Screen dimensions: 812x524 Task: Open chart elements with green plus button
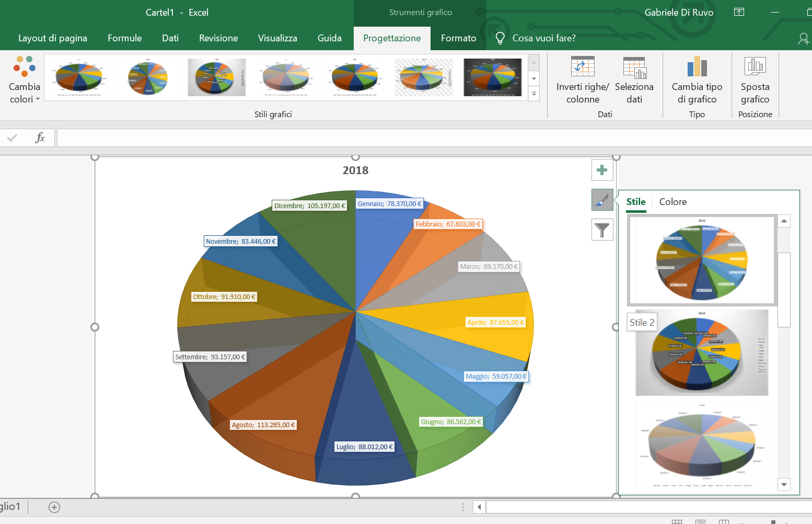pyautogui.click(x=602, y=170)
